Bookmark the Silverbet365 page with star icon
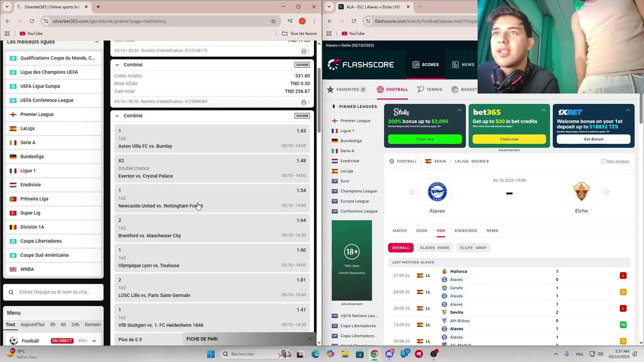644x362 pixels. coord(273,21)
